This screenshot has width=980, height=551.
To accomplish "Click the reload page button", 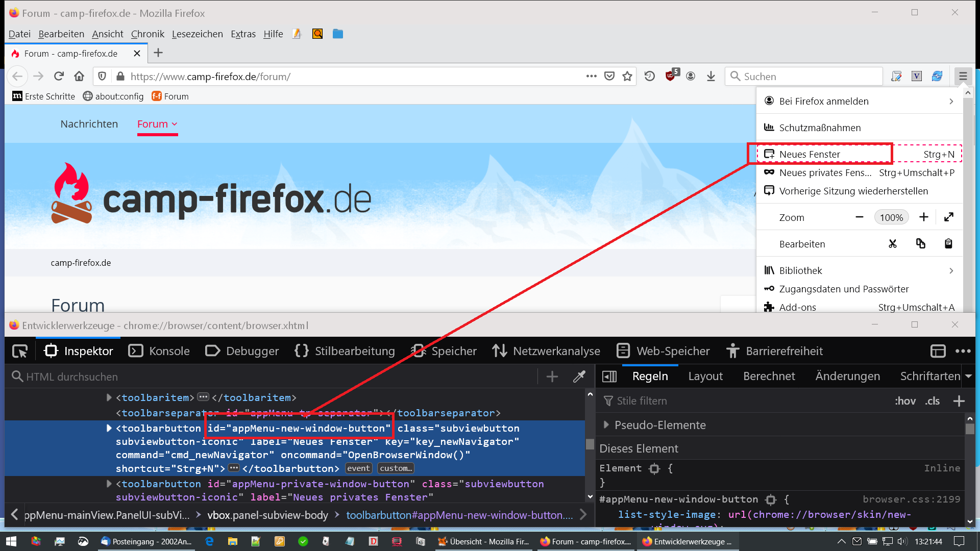I will click(59, 76).
